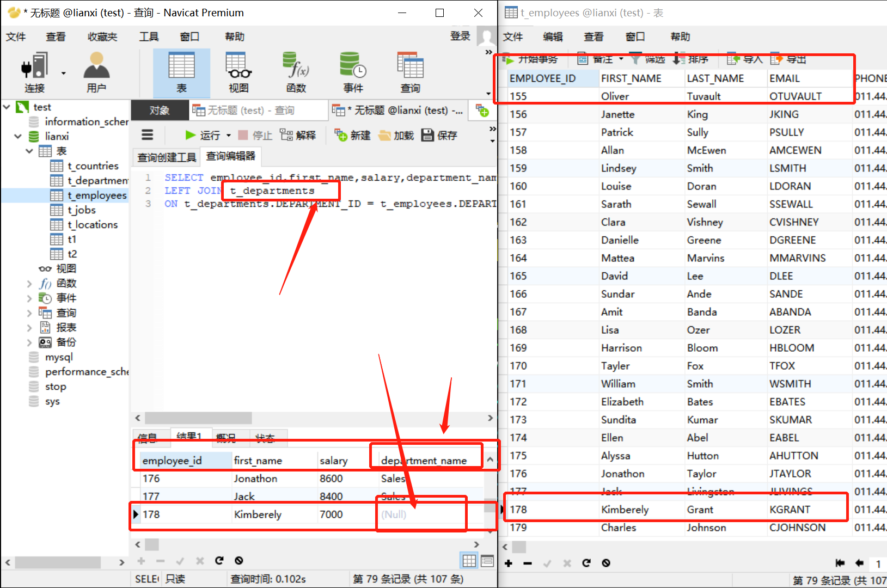Screen dimensions: 887x588
Task: Switch to the 查询创建工具 tab
Action: [x=167, y=157]
